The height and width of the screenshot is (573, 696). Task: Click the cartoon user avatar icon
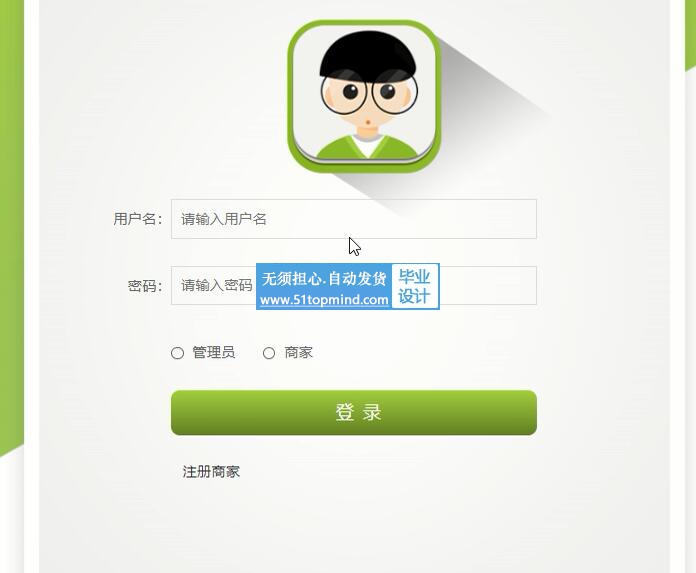click(364, 96)
